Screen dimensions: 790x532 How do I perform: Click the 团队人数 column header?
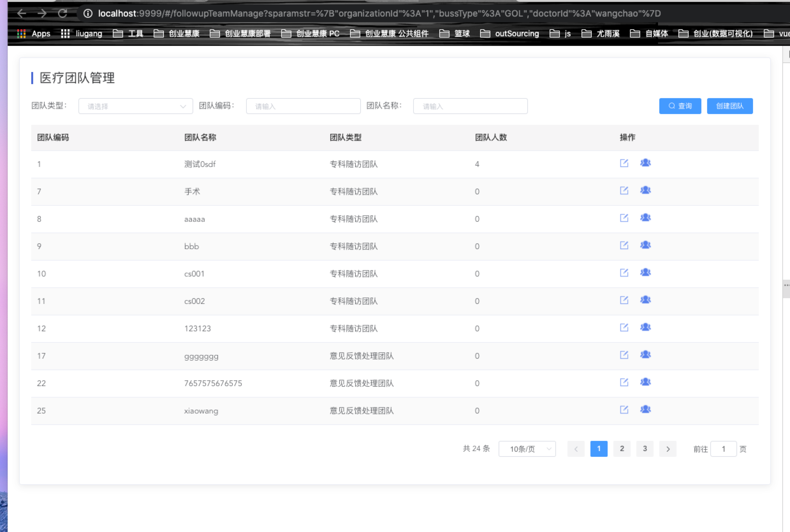coord(491,137)
